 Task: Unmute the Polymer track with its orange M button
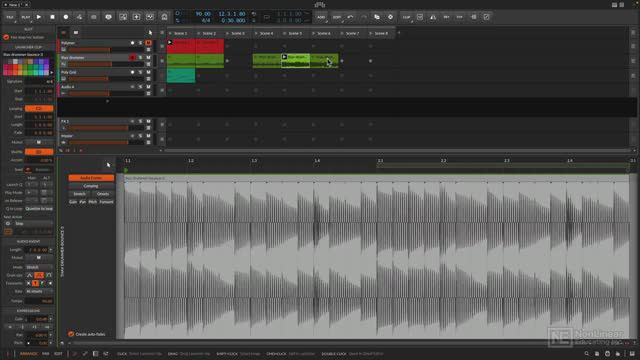(x=148, y=43)
